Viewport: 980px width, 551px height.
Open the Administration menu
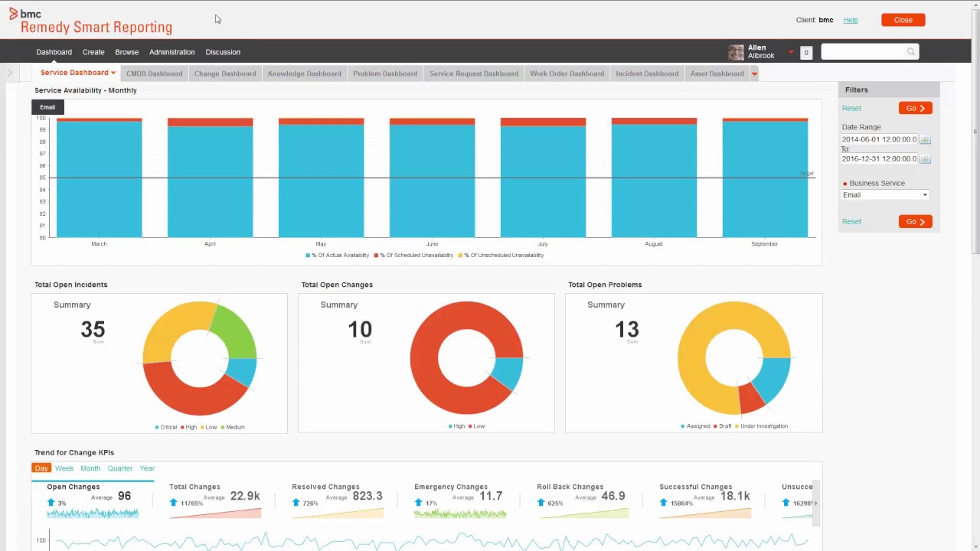click(x=172, y=52)
